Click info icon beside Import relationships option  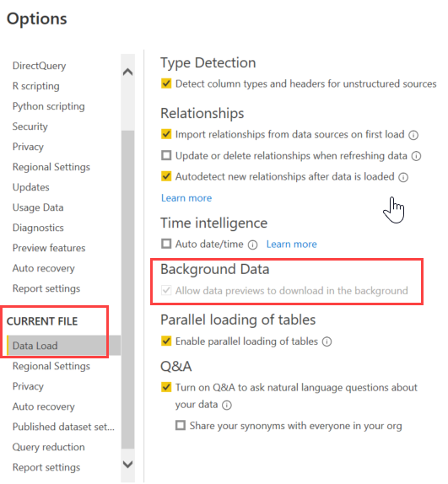(413, 135)
